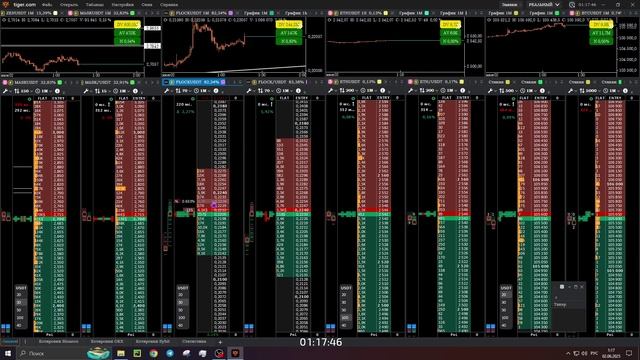Click green color swatch on MASKUSDT order book tab
Image resolution: width=640 pixels, height=360 pixels.
point(60,82)
